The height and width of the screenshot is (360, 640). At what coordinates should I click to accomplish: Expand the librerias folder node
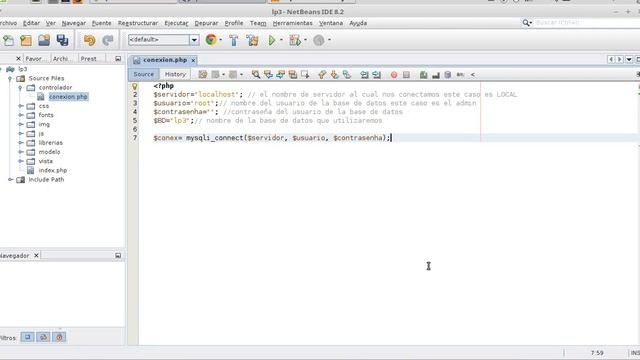click(x=20, y=143)
